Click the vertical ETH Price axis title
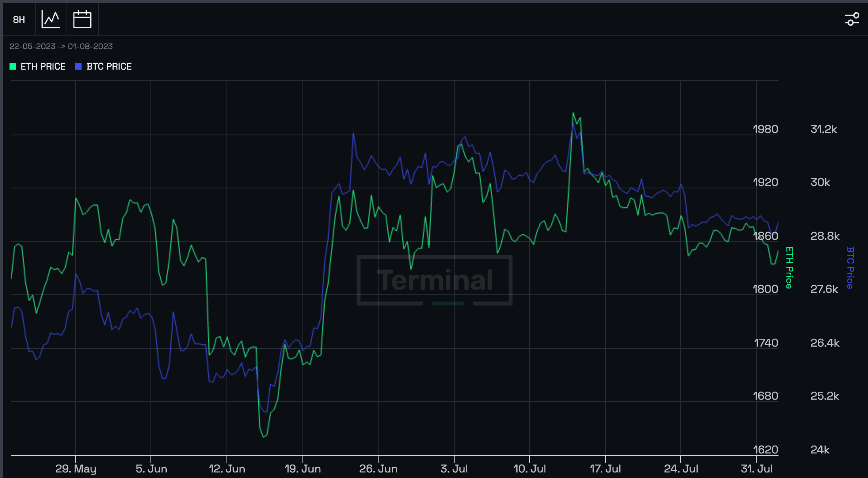This screenshot has height=478, width=868. 789,268
